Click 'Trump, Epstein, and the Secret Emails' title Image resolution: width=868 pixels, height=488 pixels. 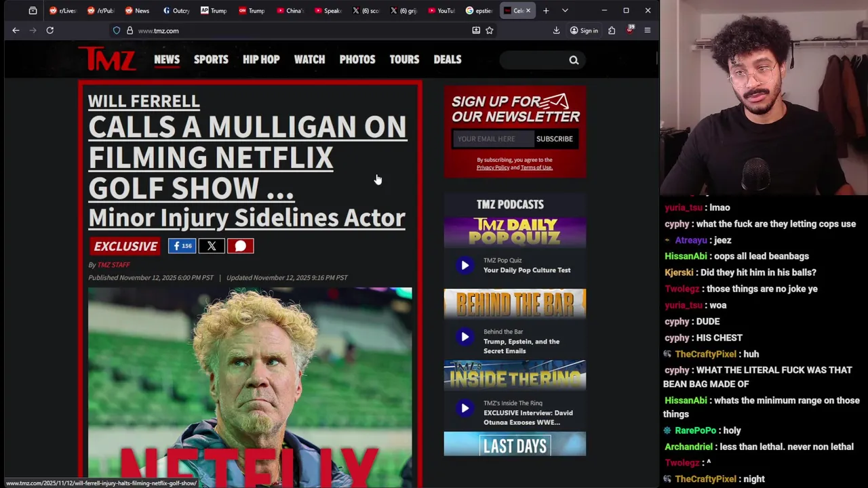tap(521, 346)
